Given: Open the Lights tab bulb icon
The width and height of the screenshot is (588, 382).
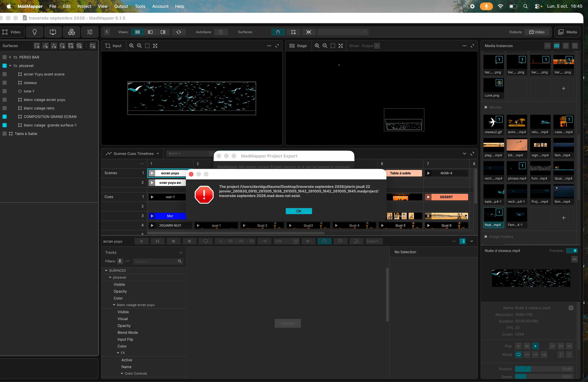Looking at the screenshot, I should point(35,32).
